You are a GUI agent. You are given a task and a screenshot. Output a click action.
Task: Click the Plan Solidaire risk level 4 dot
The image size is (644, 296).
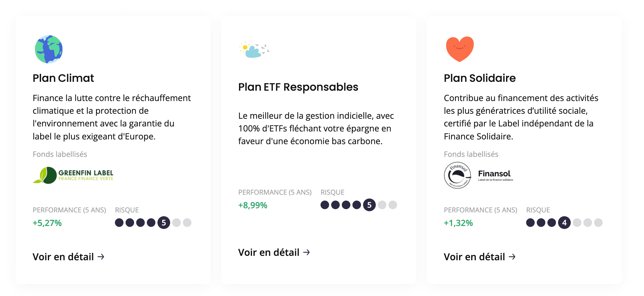[564, 223]
